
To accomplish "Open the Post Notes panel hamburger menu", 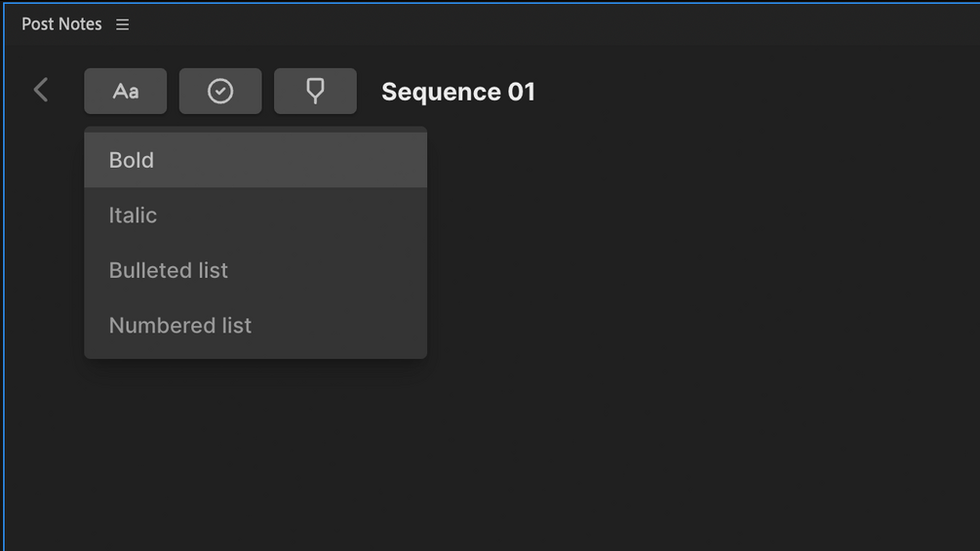I will 123,24.
